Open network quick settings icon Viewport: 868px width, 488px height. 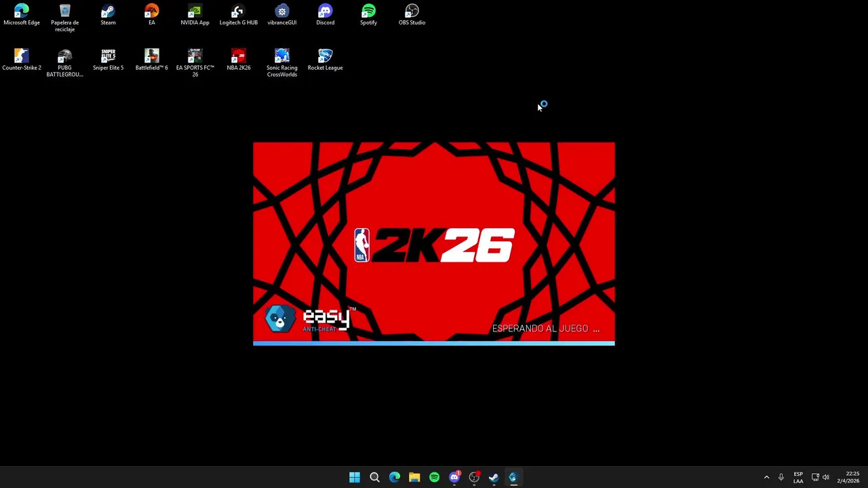click(x=815, y=477)
